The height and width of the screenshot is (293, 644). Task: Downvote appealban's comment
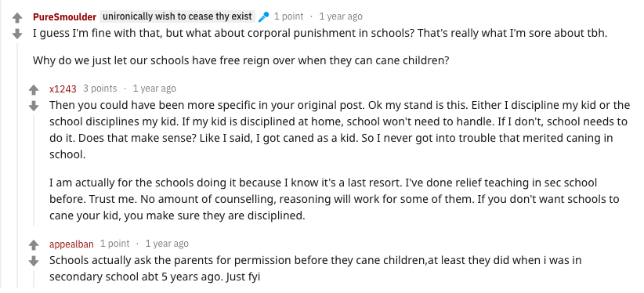coord(34,262)
